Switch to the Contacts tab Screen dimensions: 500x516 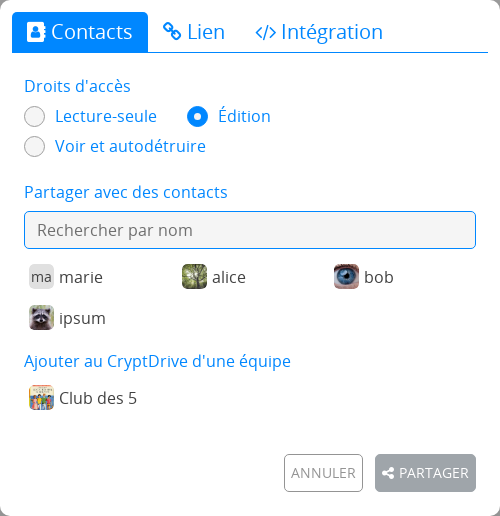(80, 32)
